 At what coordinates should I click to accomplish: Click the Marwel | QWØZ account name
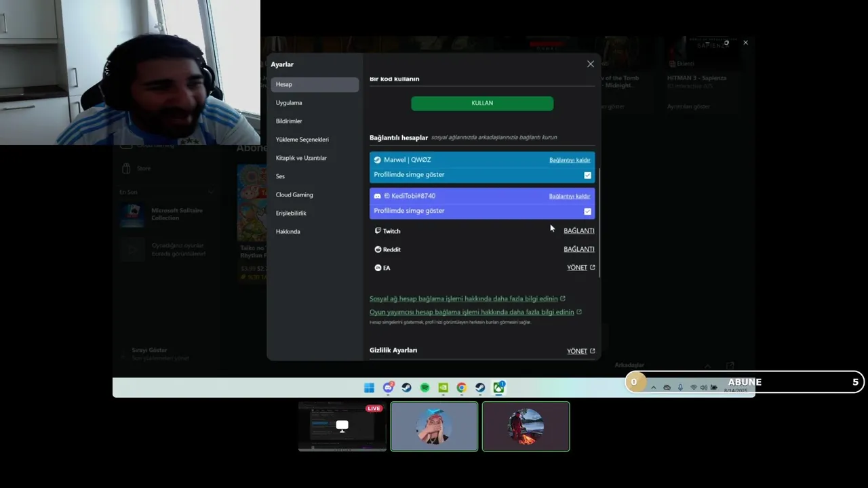(x=407, y=160)
